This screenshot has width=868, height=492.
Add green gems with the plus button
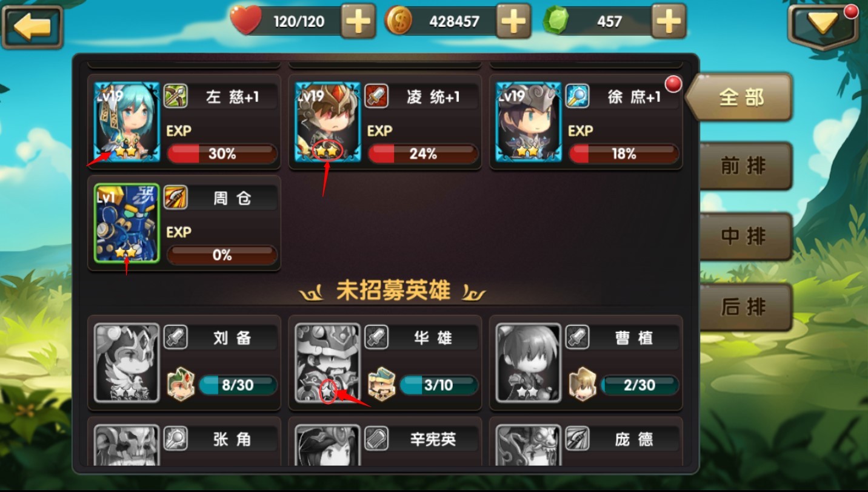[669, 21]
